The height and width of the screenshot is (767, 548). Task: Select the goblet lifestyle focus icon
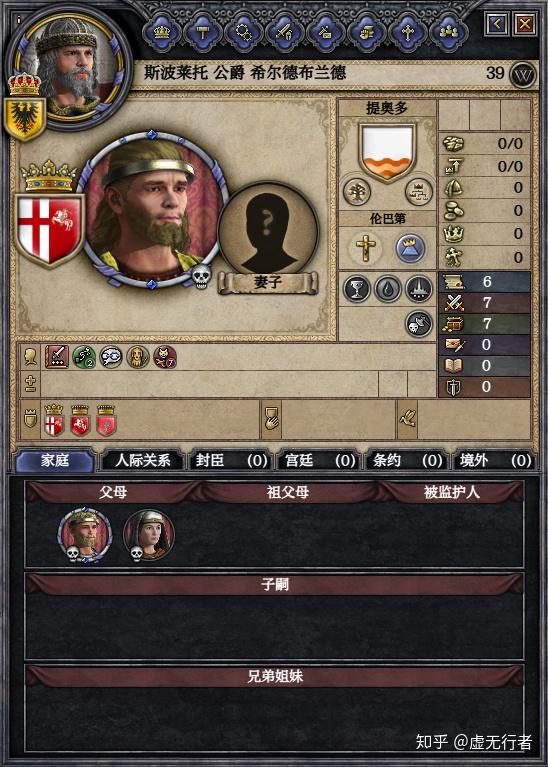(x=357, y=289)
